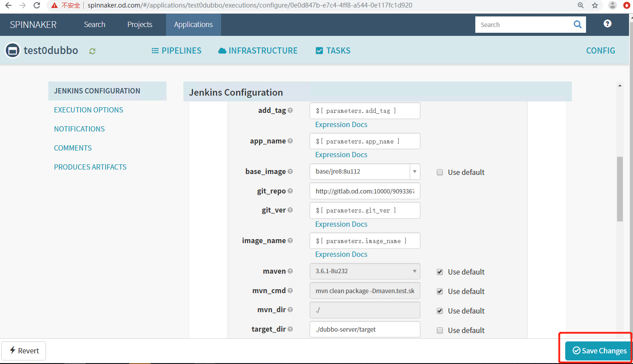
Task: Uncheck Use default for maven
Action: (440, 272)
